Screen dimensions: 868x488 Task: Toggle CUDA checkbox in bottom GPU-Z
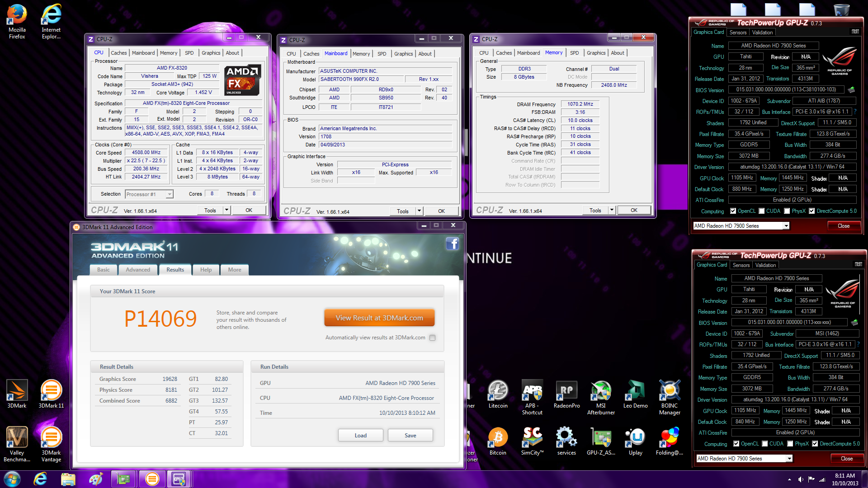[x=765, y=444]
